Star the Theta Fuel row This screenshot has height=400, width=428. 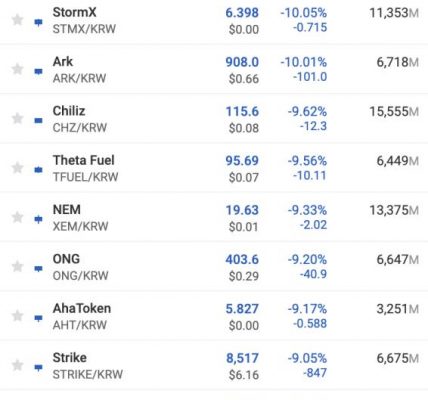17,168
